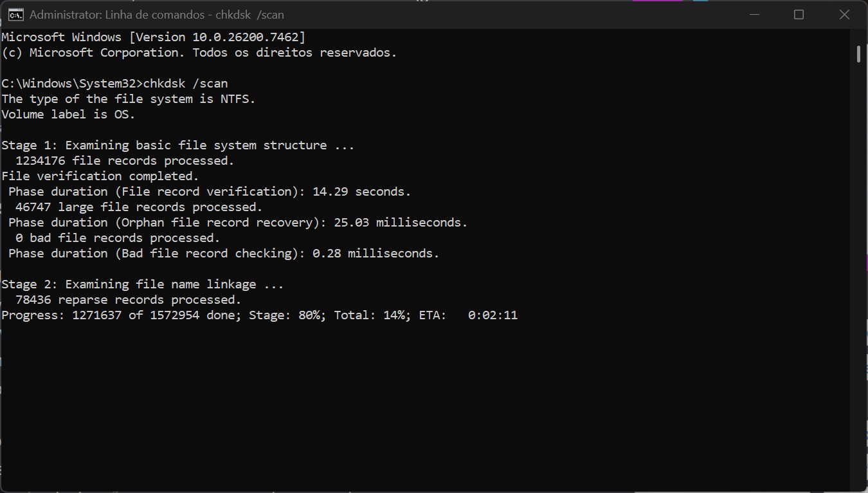Image resolution: width=868 pixels, height=493 pixels.
Task: Click the 'File verification completed' line
Action: pos(100,176)
